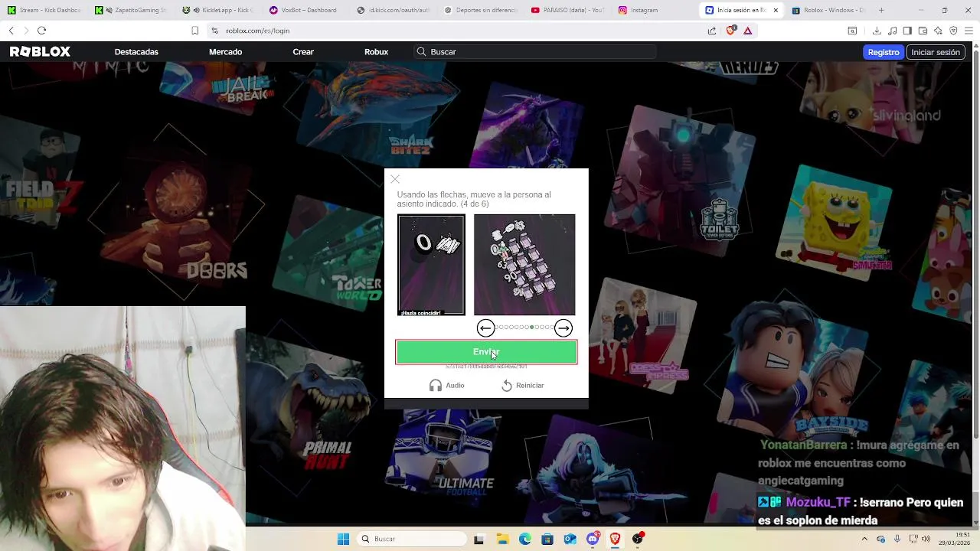The image size is (980, 551).
Task: Click the Registro button
Action: 883,52
